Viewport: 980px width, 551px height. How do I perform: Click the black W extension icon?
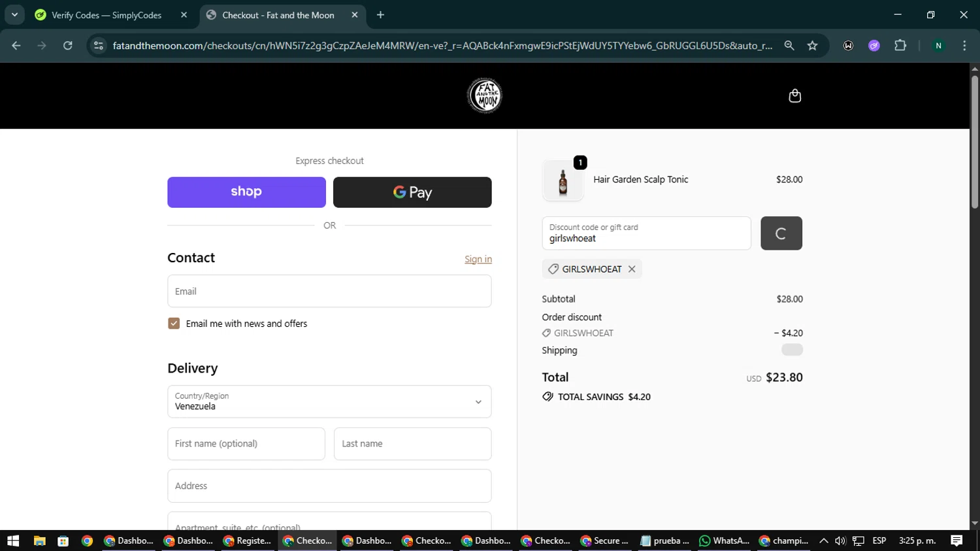click(x=848, y=46)
